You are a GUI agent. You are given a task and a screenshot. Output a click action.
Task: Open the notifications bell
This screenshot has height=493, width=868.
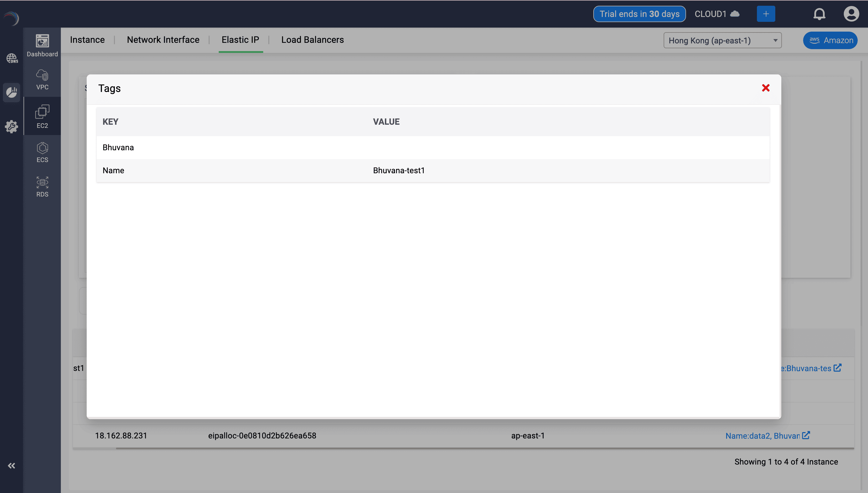click(819, 14)
